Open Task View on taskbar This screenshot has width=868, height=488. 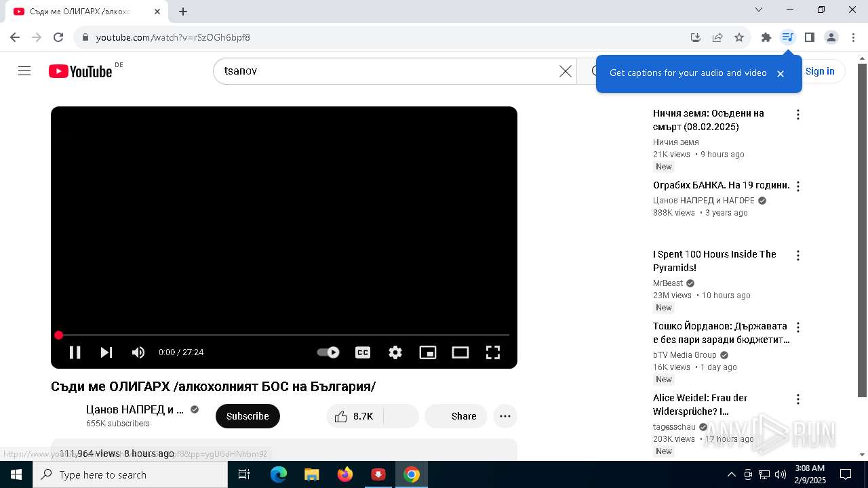244,474
